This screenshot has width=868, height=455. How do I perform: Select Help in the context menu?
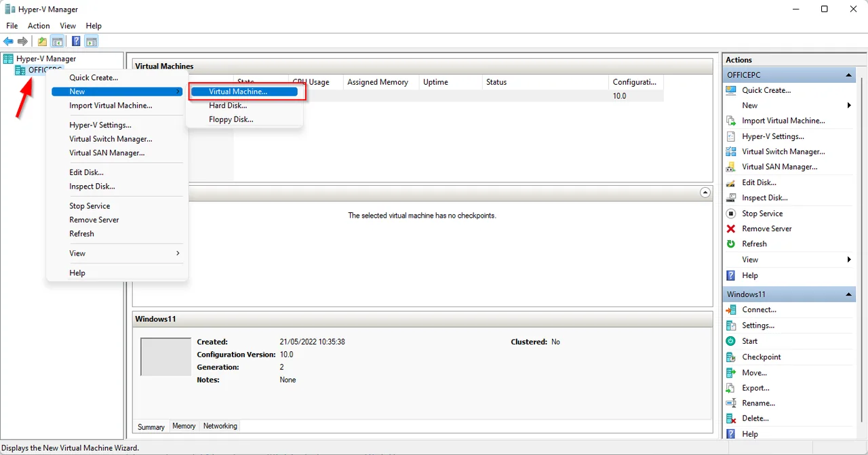click(x=117, y=273)
